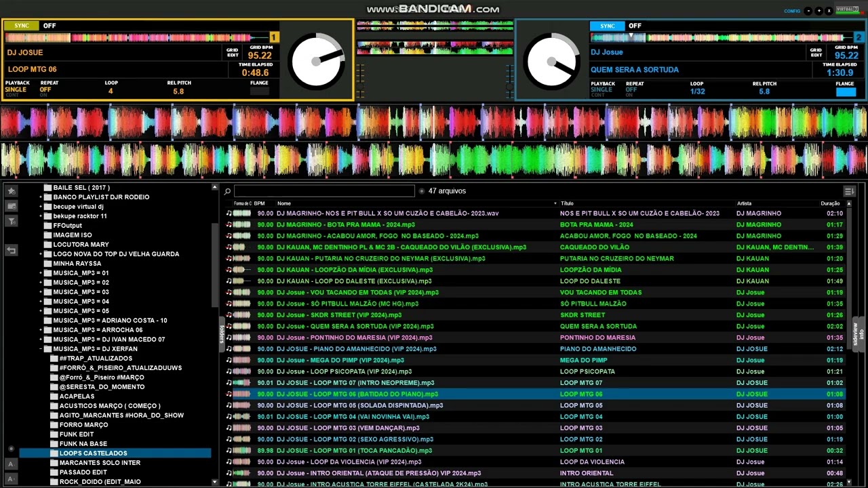The image size is (868, 488).
Task: Click waveform thumbnail of LOOP PSICOPATA row
Action: 241,371
